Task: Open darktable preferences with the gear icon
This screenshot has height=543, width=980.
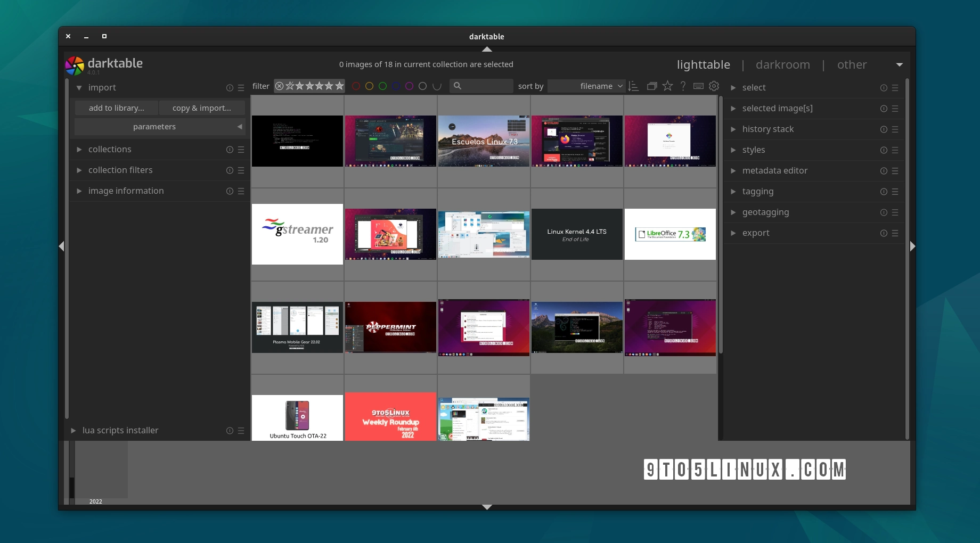Action: coord(714,86)
